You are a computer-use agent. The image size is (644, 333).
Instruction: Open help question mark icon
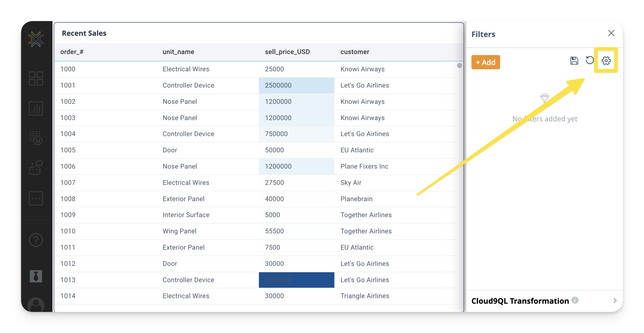point(36,240)
